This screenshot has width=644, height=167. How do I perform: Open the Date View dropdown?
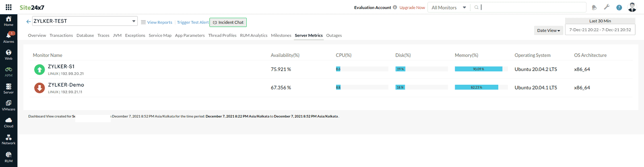tap(548, 31)
